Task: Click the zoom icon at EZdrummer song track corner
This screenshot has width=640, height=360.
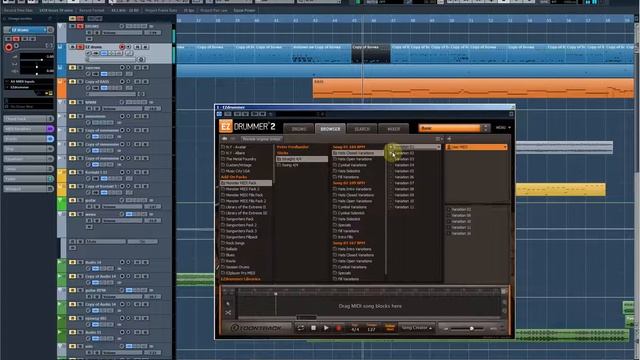Action: [x=504, y=291]
